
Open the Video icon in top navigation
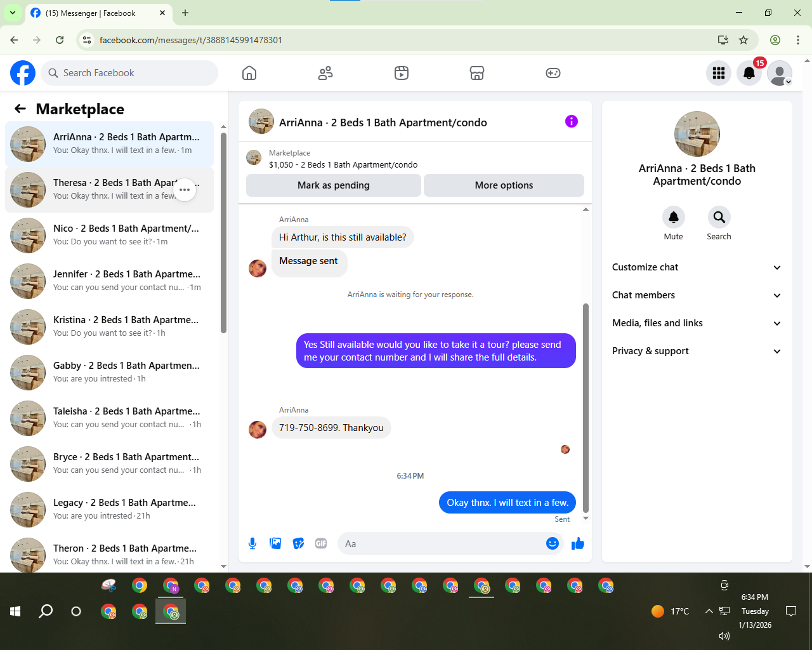[402, 73]
